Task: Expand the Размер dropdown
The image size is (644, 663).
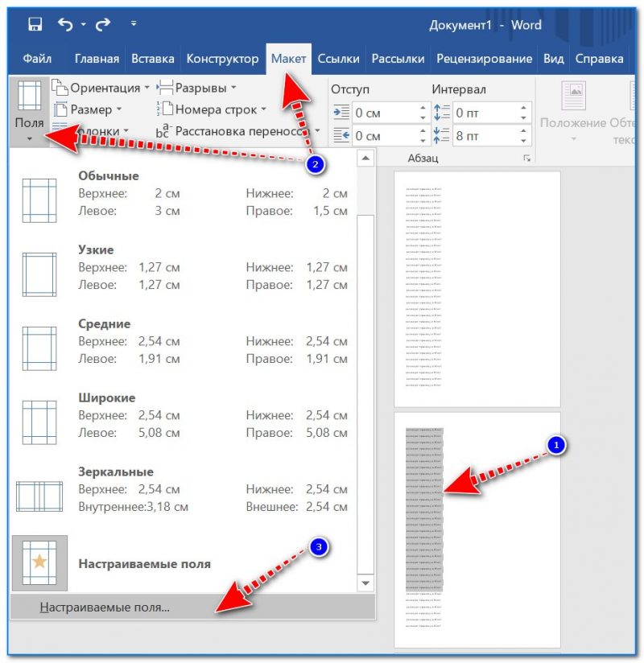Action: click(x=89, y=109)
